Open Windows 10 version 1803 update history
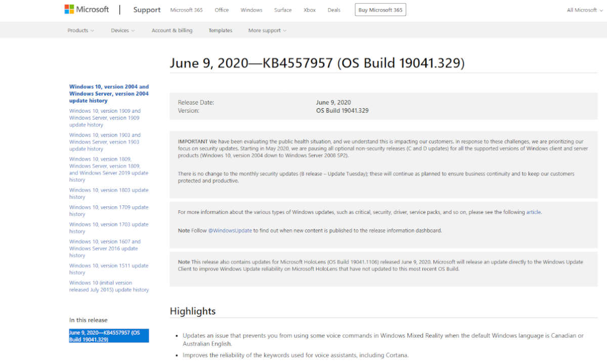Viewport: 607px width, 364px height. (x=109, y=194)
